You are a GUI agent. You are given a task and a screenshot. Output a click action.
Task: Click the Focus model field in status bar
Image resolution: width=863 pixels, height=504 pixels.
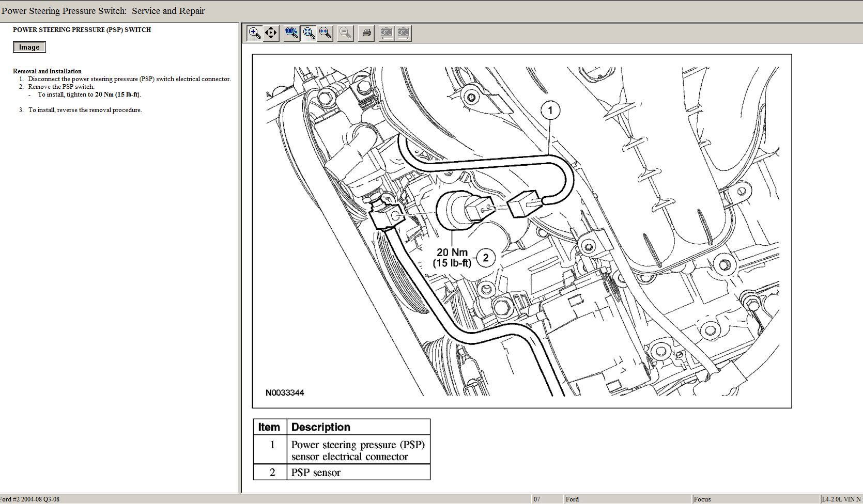pos(702,499)
